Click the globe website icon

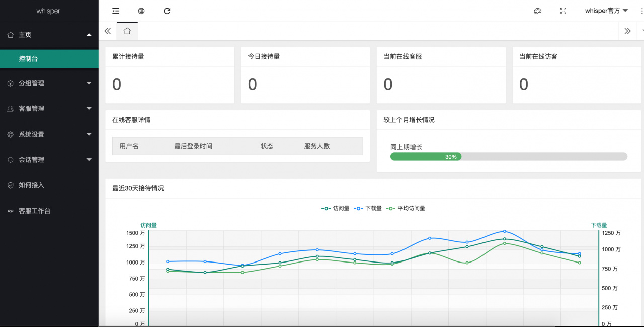click(x=141, y=11)
